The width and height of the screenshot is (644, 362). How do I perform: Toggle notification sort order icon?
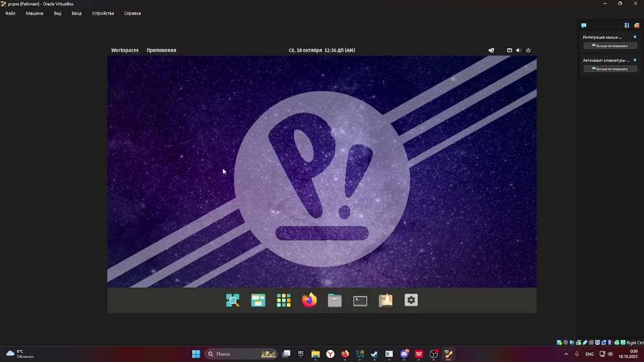click(x=627, y=25)
